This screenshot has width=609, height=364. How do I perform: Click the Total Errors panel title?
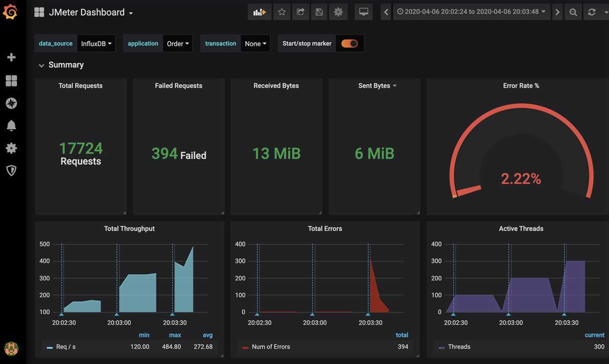(325, 229)
